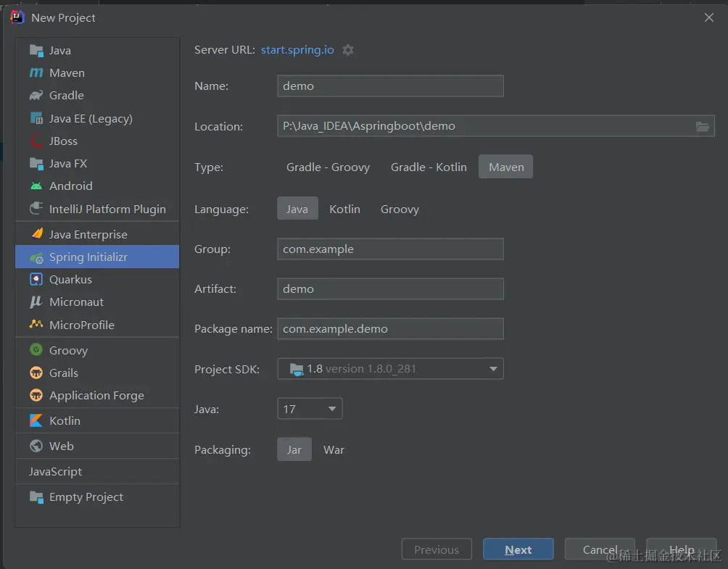Click the Quarkus icon
The height and width of the screenshot is (569, 728).
36,279
